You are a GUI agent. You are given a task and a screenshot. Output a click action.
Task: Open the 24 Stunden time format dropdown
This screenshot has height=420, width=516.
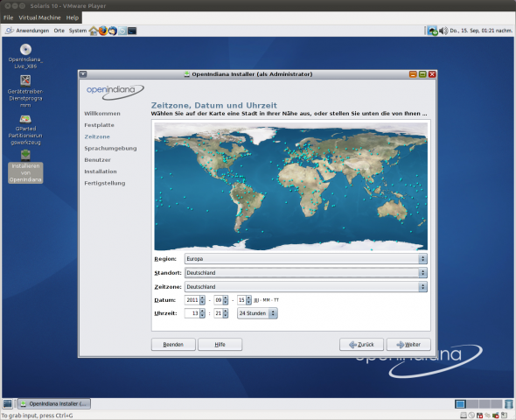coord(257,313)
